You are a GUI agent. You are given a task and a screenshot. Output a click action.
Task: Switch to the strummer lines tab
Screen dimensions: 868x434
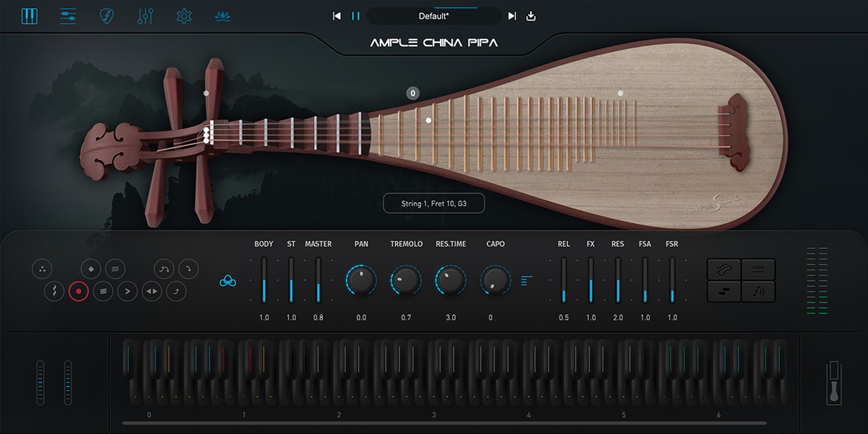click(68, 16)
